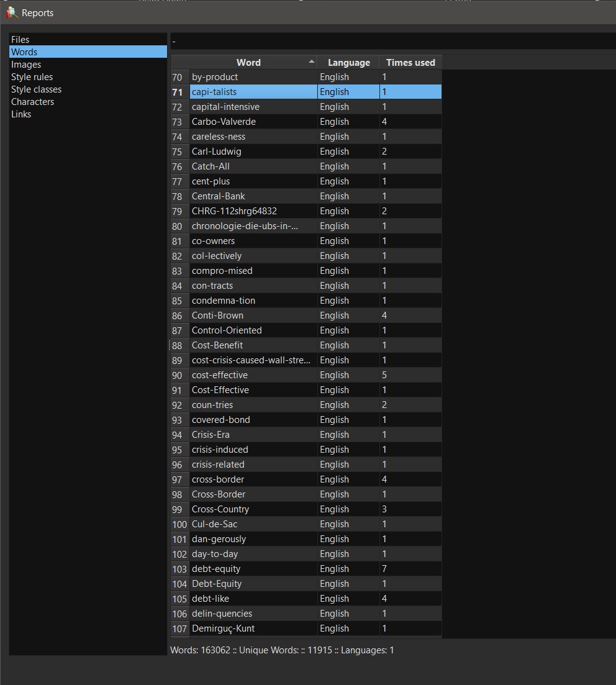This screenshot has width=616, height=685.
Task: Sort by the Times used column header
Action: point(410,63)
